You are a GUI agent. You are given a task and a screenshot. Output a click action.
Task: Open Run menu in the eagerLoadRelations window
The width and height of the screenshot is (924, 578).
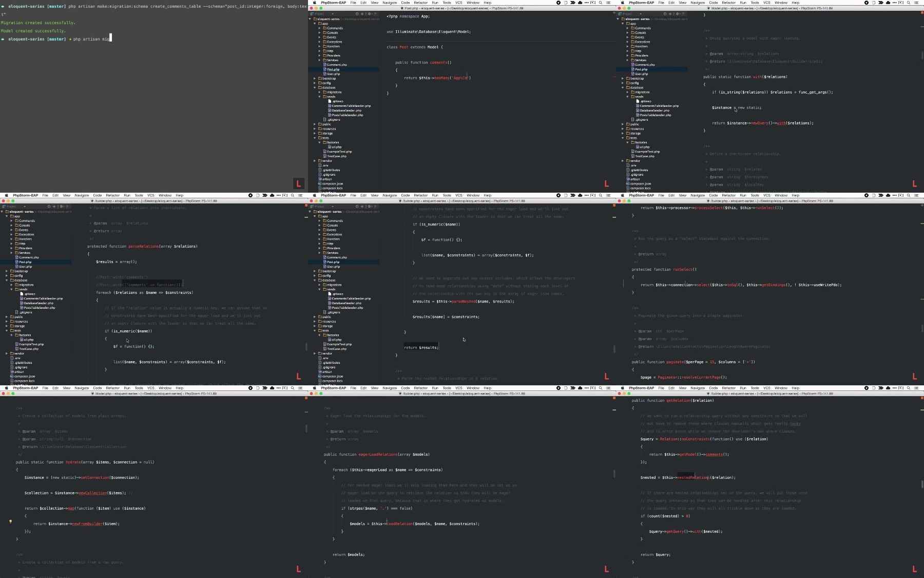pos(435,388)
